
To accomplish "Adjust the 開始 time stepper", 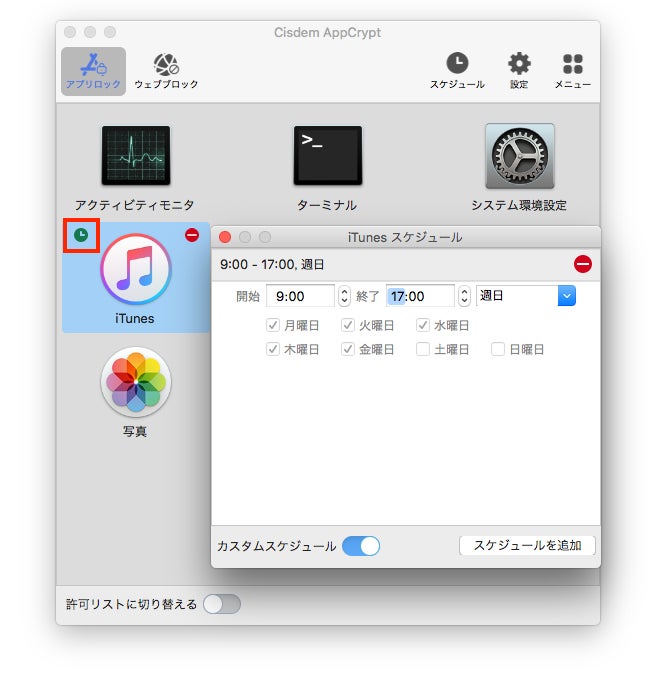I will pos(344,296).
